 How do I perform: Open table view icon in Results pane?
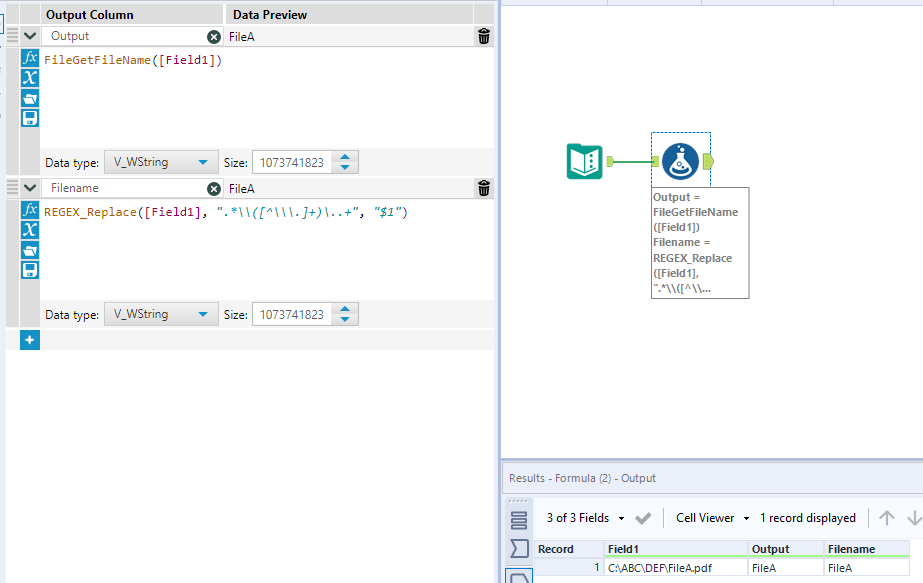click(x=517, y=518)
